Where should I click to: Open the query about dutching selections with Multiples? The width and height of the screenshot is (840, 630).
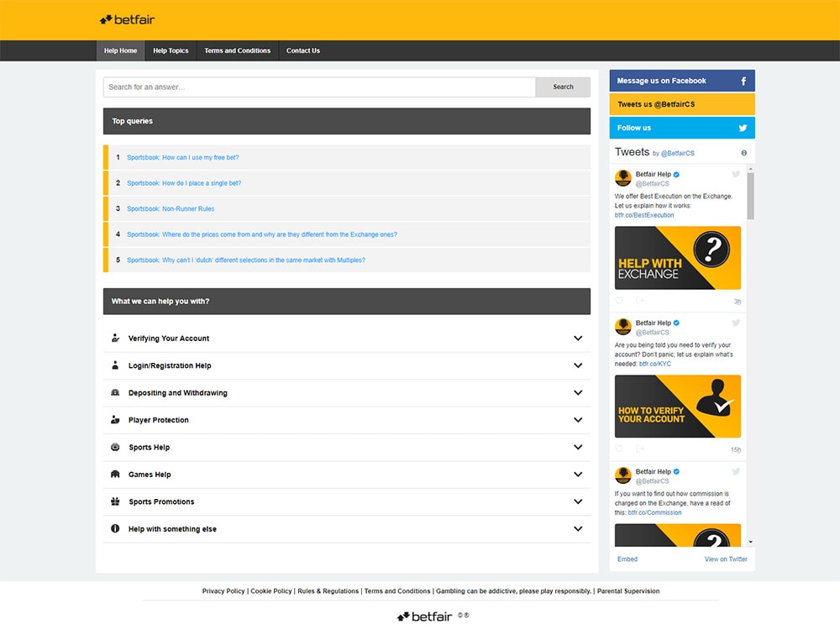(246, 260)
